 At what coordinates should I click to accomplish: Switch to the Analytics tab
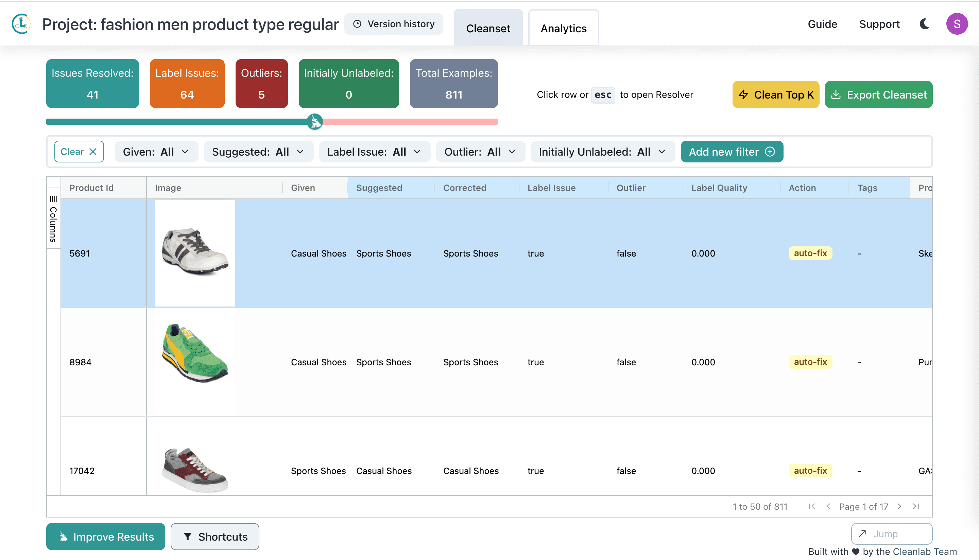(x=564, y=28)
